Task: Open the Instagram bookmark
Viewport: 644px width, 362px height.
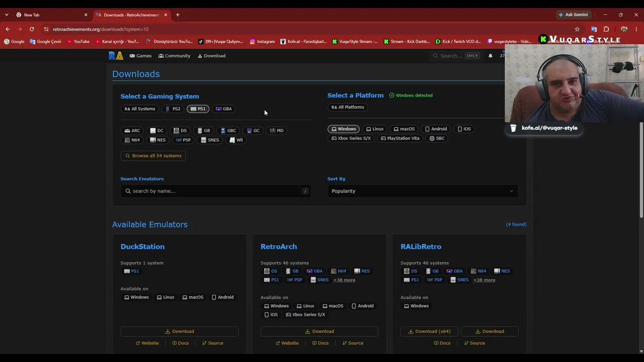Action: pyautogui.click(x=263, y=41)
